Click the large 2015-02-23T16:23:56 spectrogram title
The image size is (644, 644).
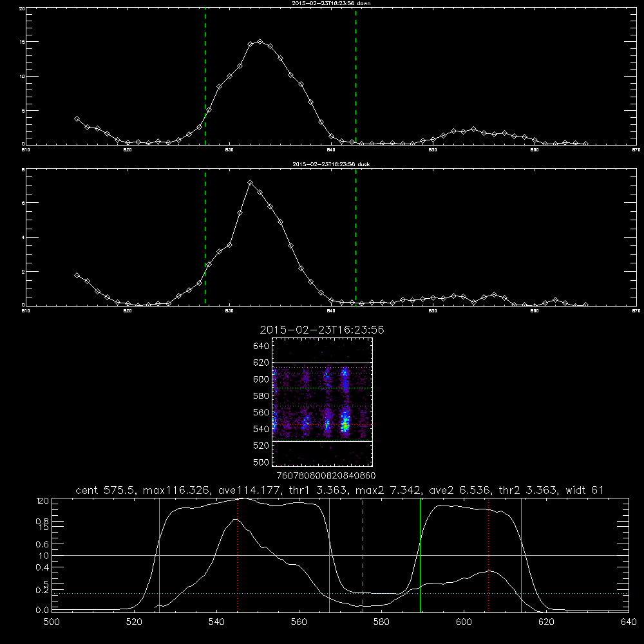coord(322,330)
